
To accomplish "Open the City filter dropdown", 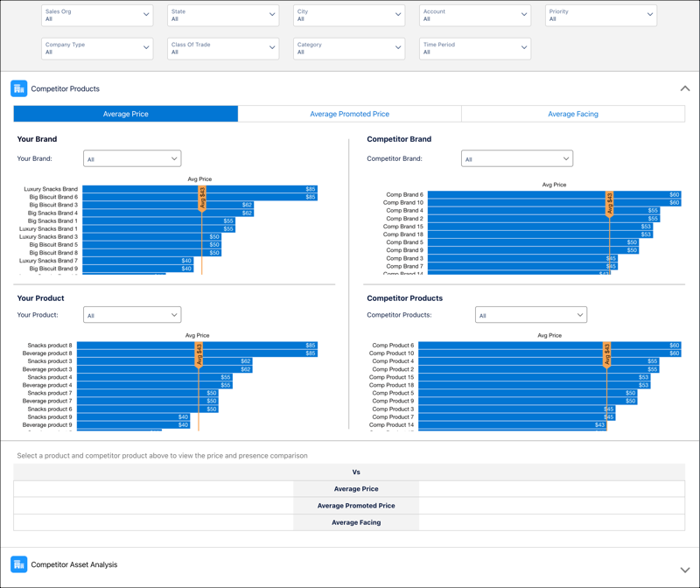I will [349, 15].
